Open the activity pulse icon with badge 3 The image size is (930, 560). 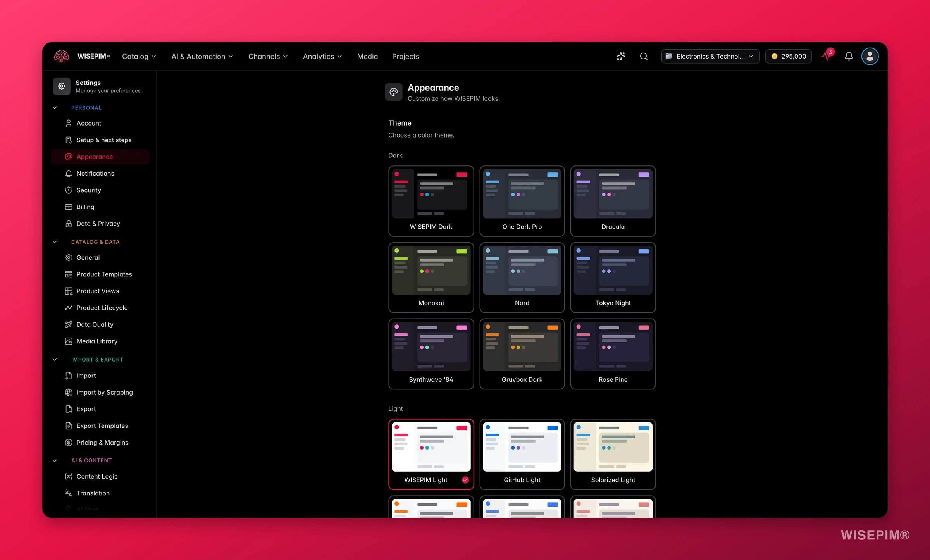(x=827, y=55)
